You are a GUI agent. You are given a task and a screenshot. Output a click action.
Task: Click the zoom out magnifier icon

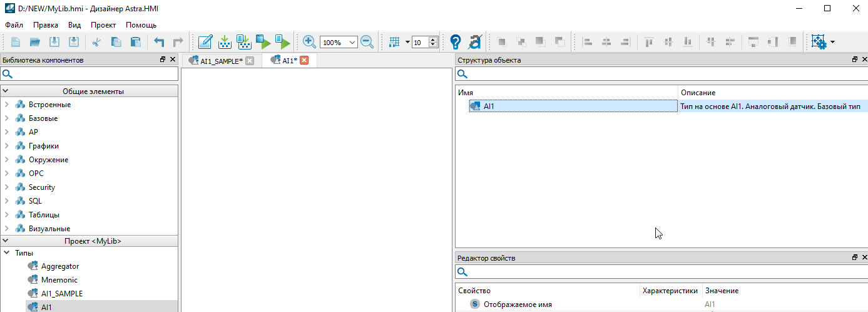pos(367,42)
